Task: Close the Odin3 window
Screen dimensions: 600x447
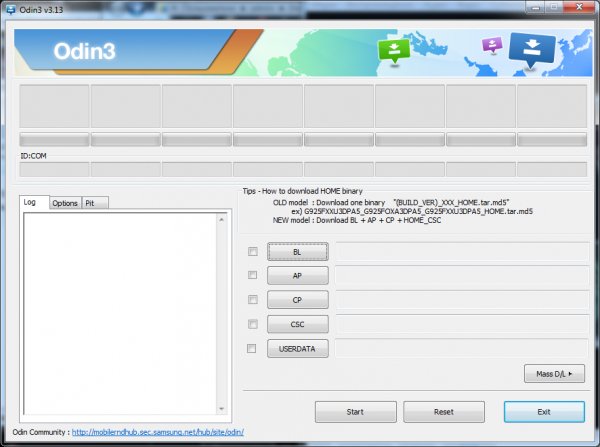Action: pyautogui.click(x=579, y=7)
